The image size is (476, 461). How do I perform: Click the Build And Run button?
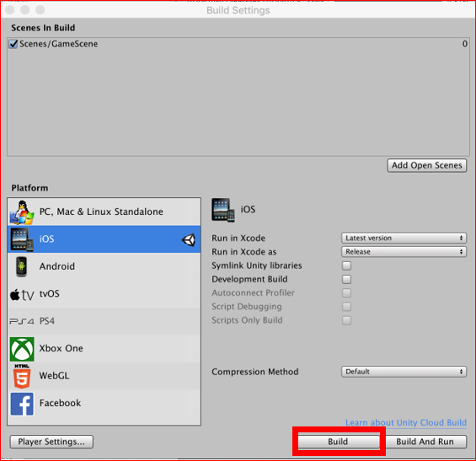click(x=425, y=442)
